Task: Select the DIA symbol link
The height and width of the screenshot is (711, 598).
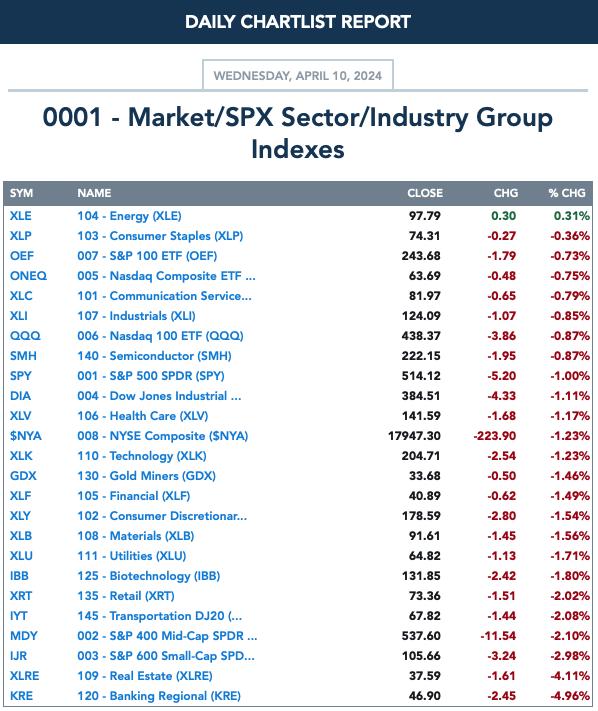Action: coord(20,396)
